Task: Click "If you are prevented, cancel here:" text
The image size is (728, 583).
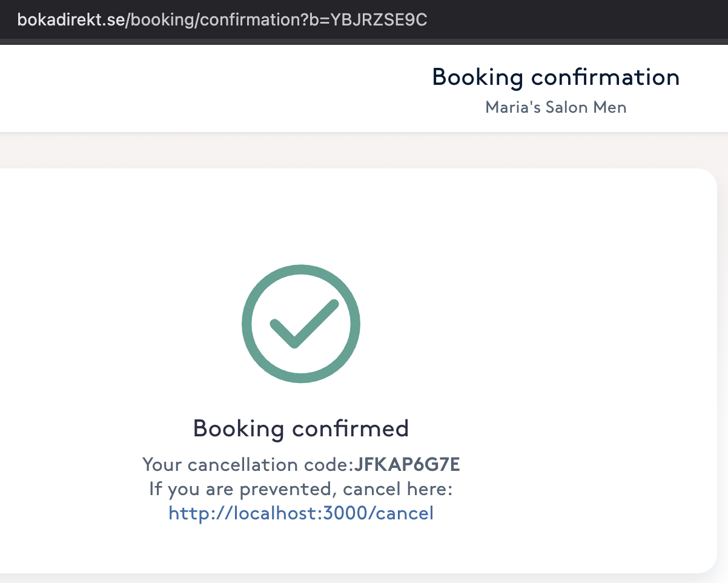Action: 301,489
